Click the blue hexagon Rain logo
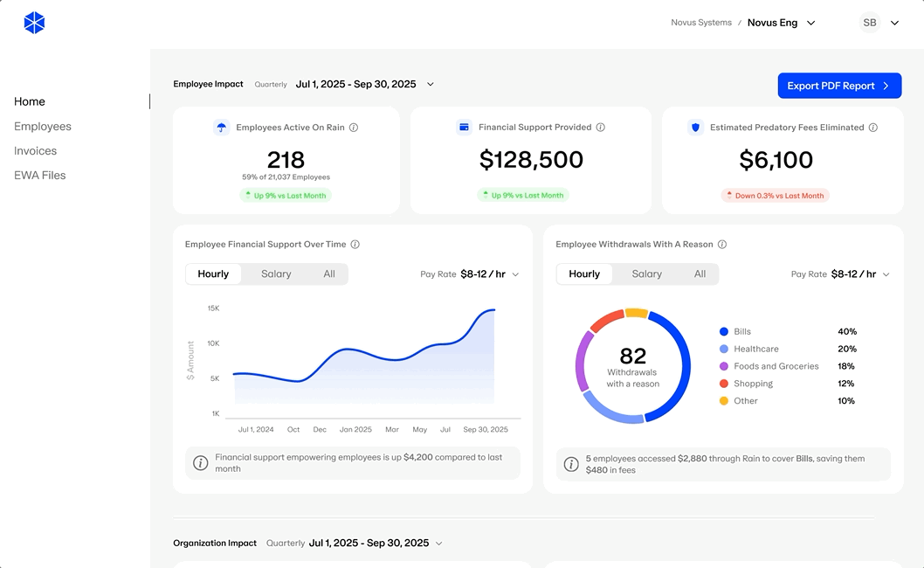 point(34,23)
